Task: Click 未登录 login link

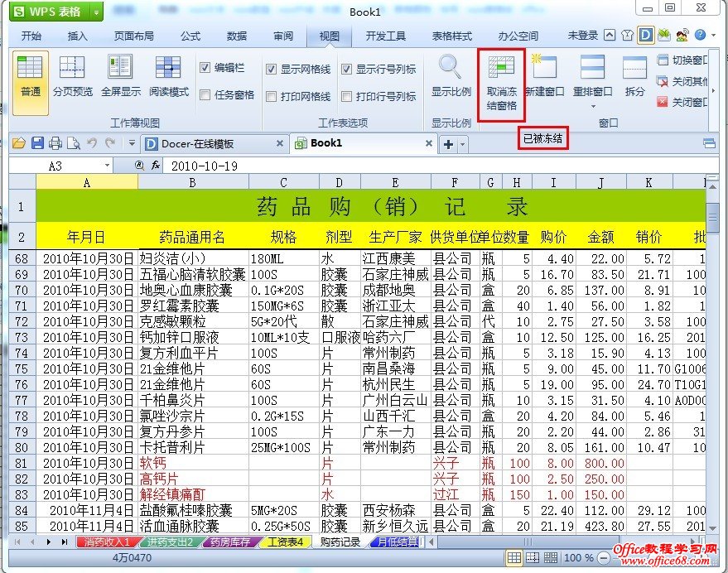Action: [583, 36]
